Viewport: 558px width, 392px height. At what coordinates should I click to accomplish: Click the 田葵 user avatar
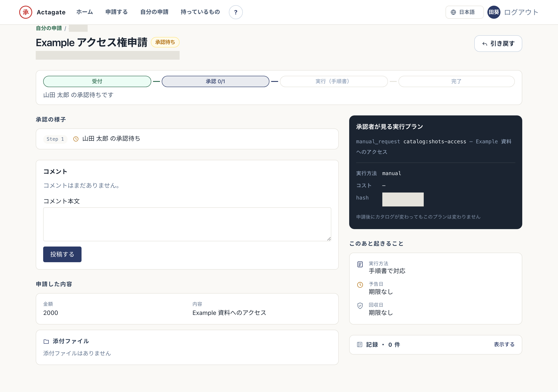click(494, 12)
